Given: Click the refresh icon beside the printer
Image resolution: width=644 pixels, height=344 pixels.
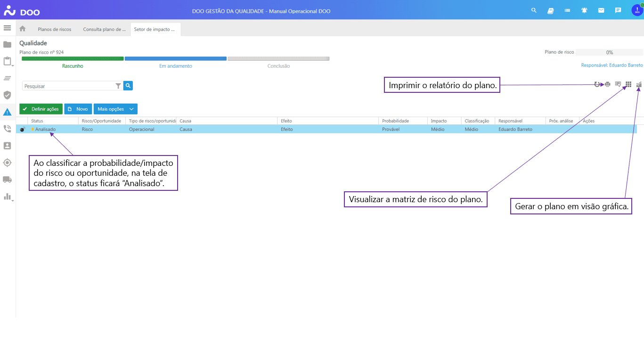Looking at the screenshot, I should 597,84.
